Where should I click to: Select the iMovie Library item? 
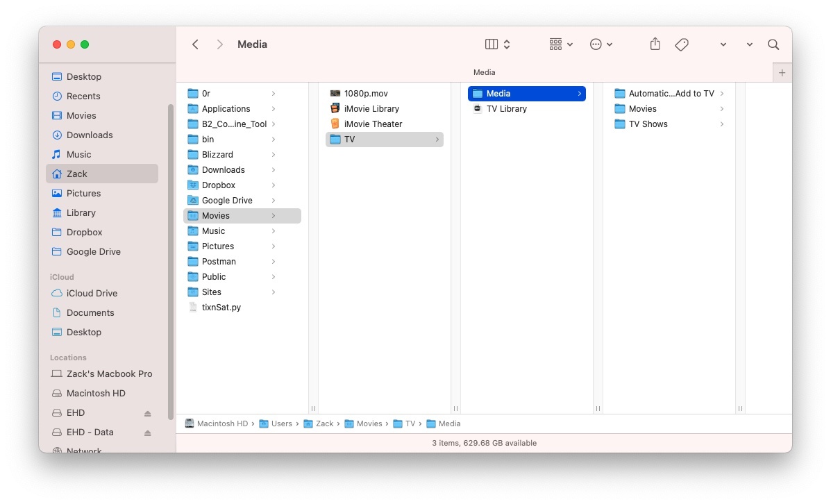pos(384,108)
